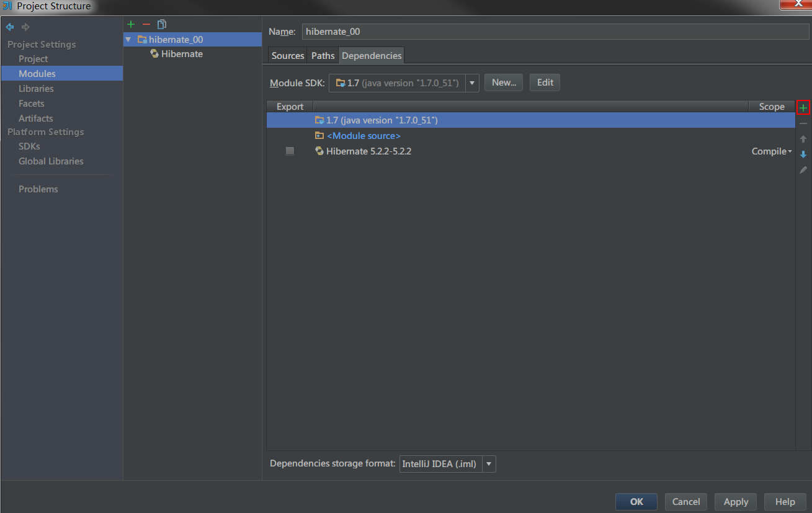
Task: Go back using the left arrow
Action: [x=10, y=27]
